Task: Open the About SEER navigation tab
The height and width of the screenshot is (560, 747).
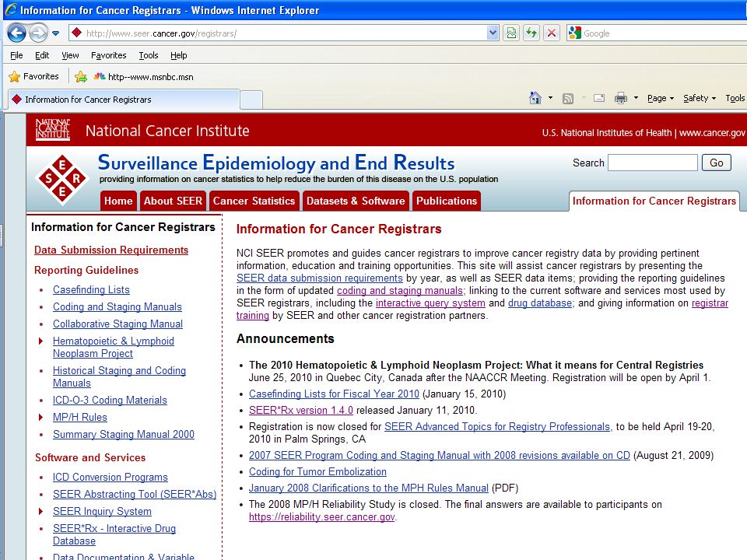Action: tap(173, 201)
